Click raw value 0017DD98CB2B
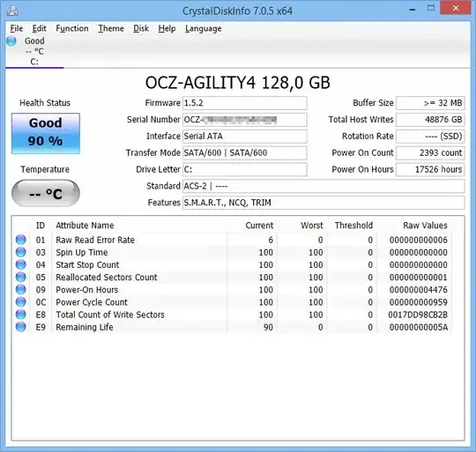 click(x=418, y=315)
